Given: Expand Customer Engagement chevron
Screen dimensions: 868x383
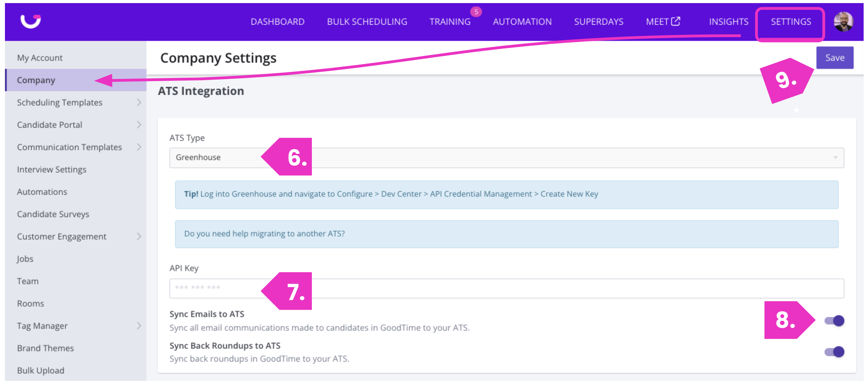Looking at the screenshot, I should 139,237.
